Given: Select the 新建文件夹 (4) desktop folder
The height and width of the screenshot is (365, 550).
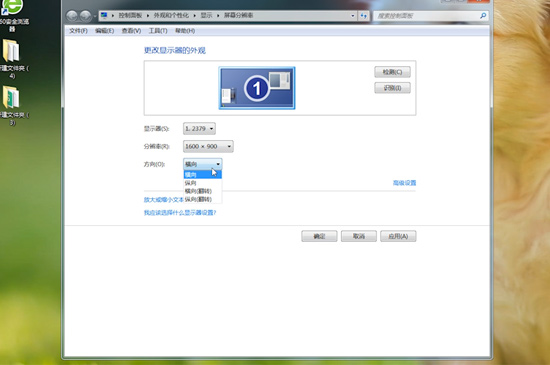Looking at the screenshot, I should click(12, 59).
